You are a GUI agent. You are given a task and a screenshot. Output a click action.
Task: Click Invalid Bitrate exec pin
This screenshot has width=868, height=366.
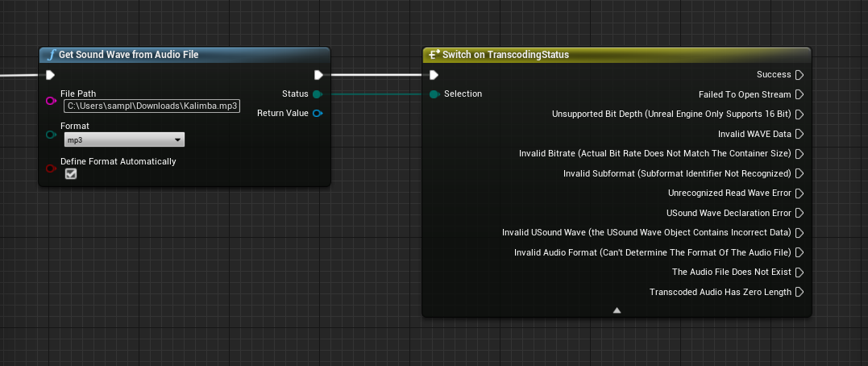[799, 153]
